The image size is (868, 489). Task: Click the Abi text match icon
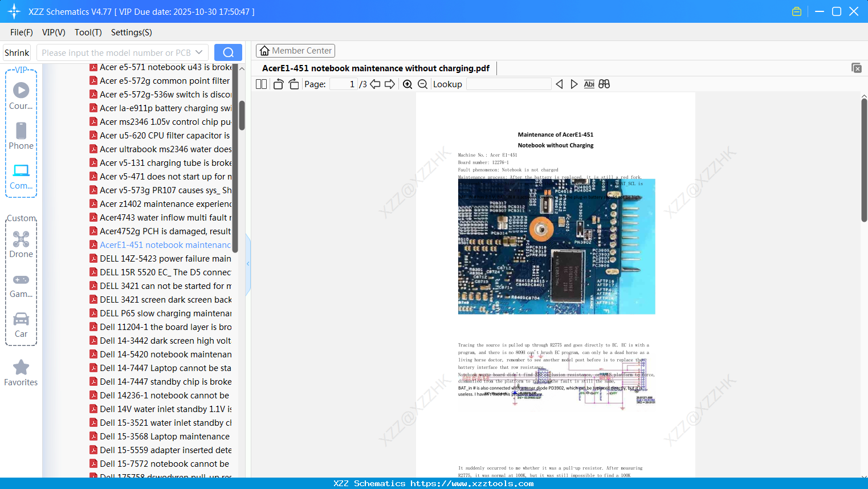click(x=589, y=84)
